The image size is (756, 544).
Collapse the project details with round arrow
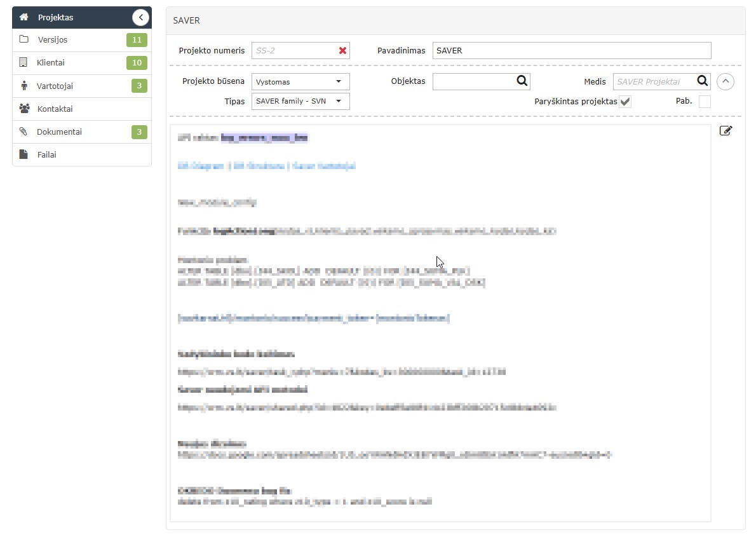(x=726, y=81)
